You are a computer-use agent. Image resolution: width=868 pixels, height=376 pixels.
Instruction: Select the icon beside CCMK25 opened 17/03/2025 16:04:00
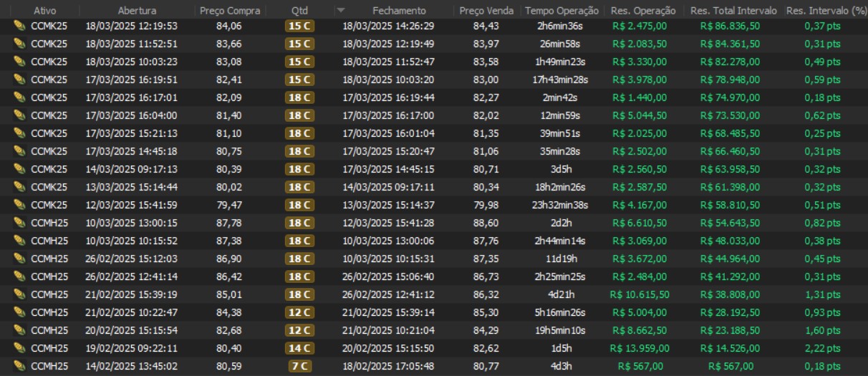(x=19, y=115)
